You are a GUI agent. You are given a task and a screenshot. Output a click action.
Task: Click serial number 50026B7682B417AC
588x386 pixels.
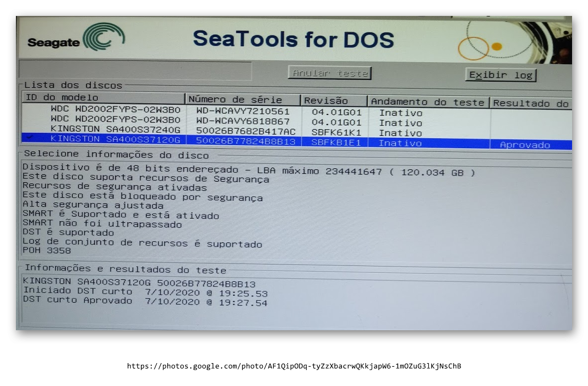[x=245, y=131]
